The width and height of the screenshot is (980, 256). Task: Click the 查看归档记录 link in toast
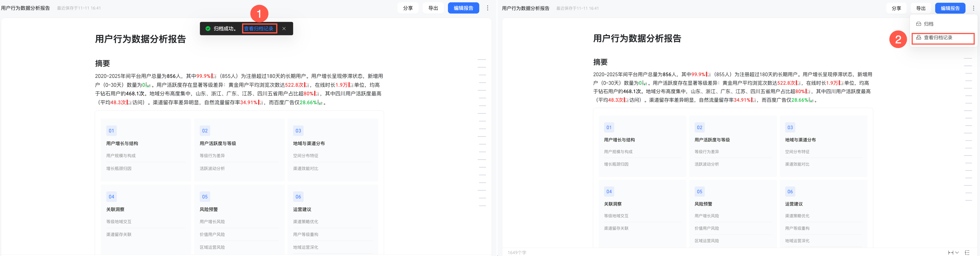(x=259, y=28)
